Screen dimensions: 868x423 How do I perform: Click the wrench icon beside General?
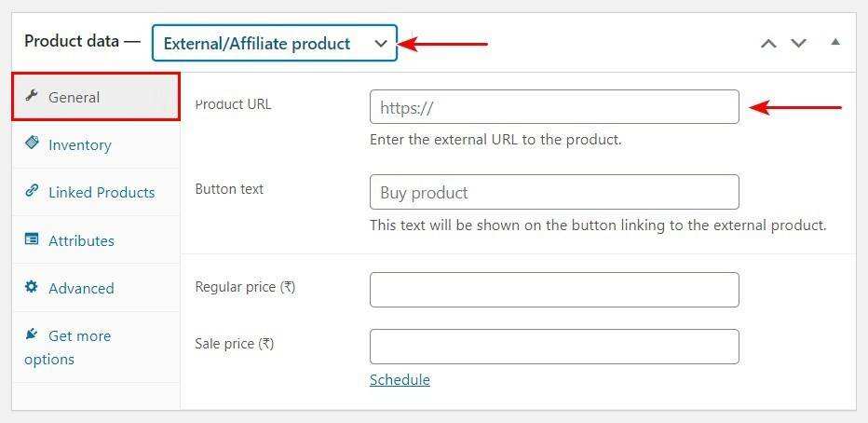click(33, 96)
